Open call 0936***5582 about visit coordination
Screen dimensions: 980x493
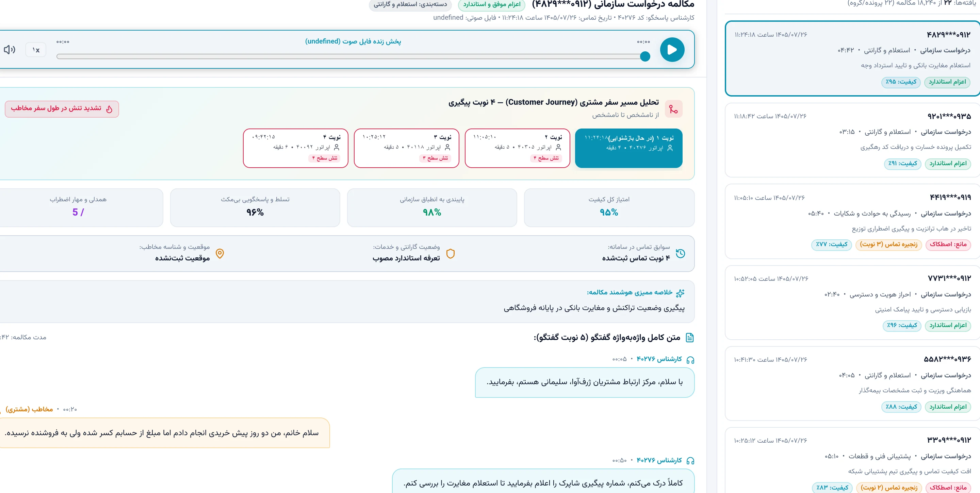(852, 383)
